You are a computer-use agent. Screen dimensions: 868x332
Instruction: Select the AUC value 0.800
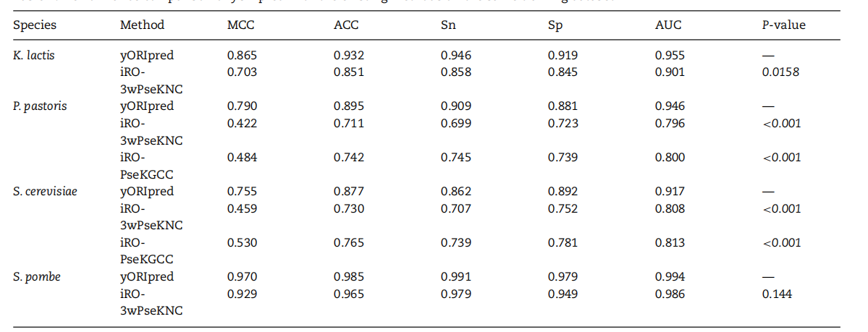click(x=670, y=158)
